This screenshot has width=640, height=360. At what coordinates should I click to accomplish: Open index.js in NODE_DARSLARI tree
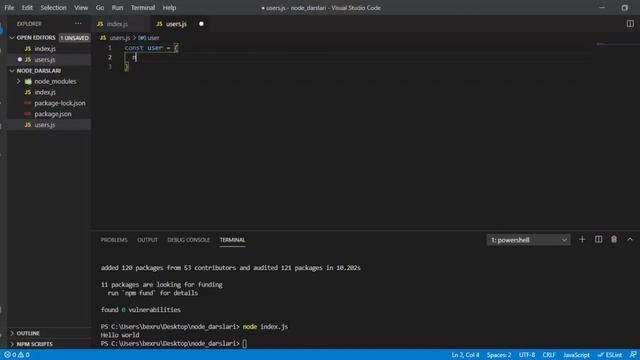[49, 92]
